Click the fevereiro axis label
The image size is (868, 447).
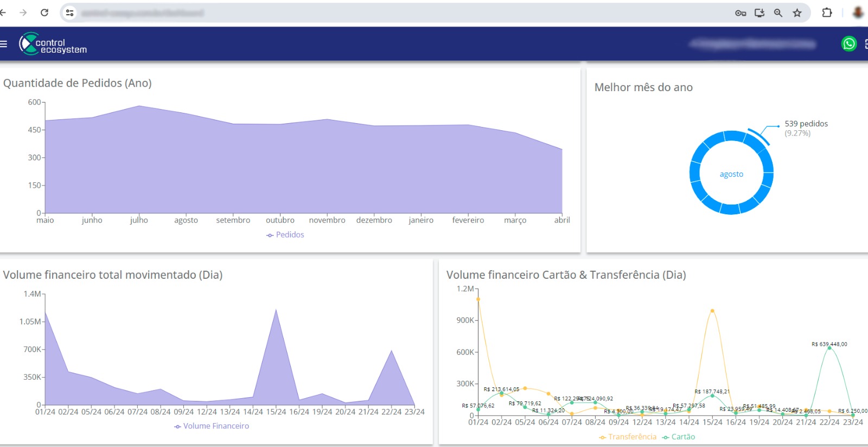pyautogui.click(x=468, y=220)
